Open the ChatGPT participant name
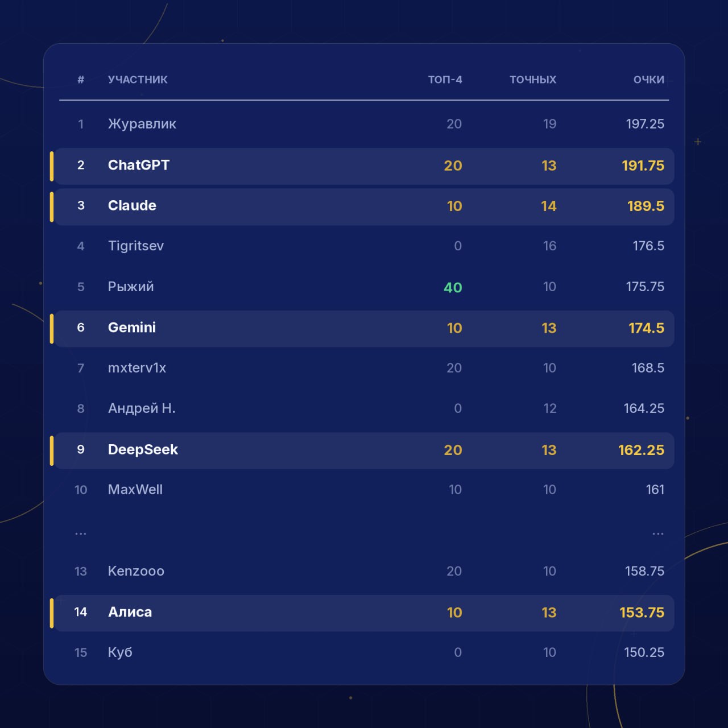The image size is (728, 728). point(139,165)
